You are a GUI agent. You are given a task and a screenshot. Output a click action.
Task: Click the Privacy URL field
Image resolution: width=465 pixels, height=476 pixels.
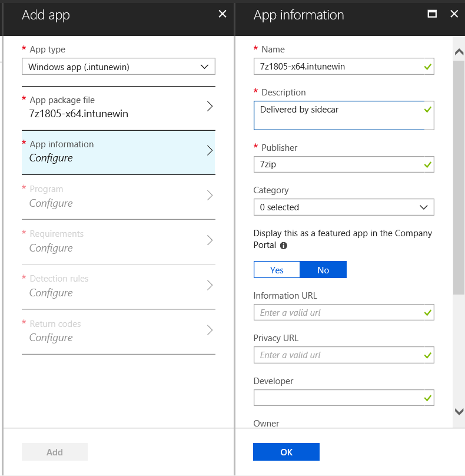point(344,355)
